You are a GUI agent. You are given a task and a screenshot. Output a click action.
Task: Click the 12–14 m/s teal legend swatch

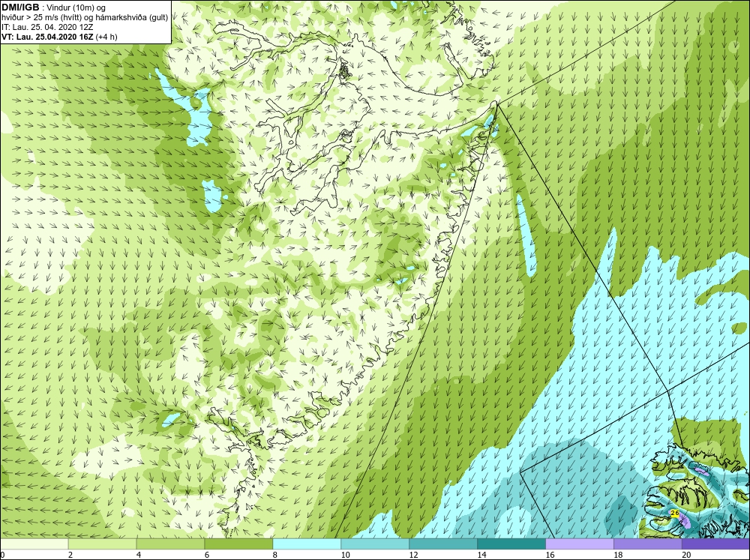pos(443,544)
